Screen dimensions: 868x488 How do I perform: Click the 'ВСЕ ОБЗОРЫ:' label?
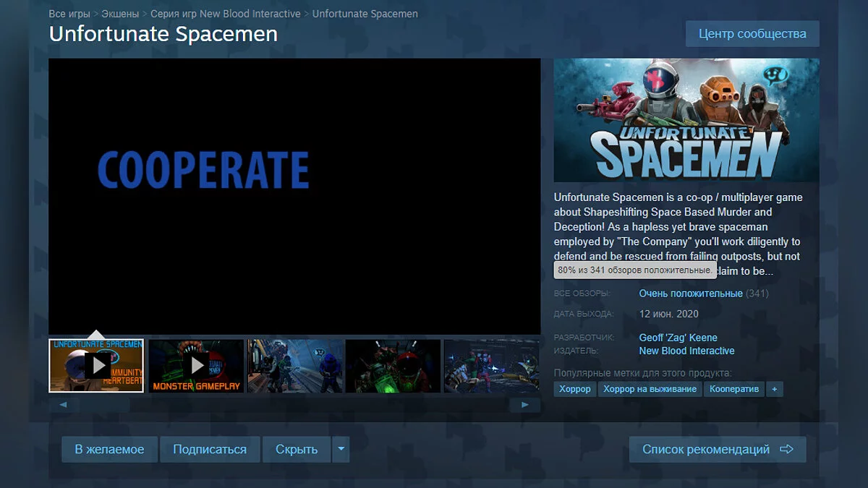point(582,294)
